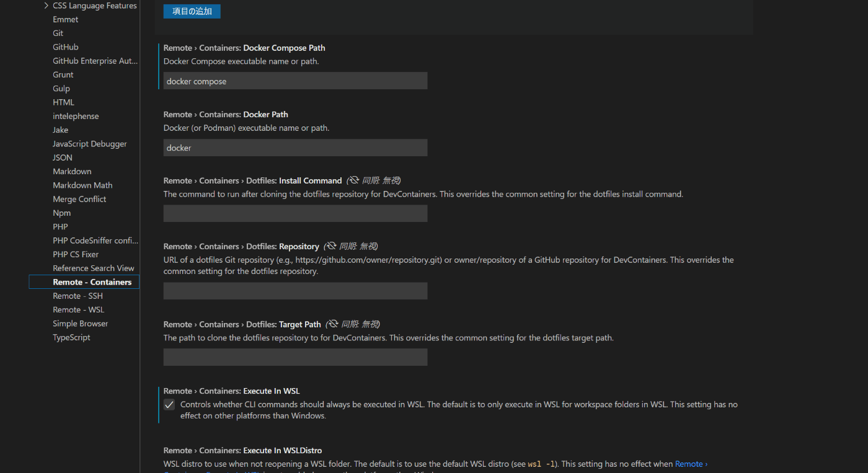This screenshot has width=868, height=473.
Task: Open Markdown settings section
Action: [x=72, y=172]
